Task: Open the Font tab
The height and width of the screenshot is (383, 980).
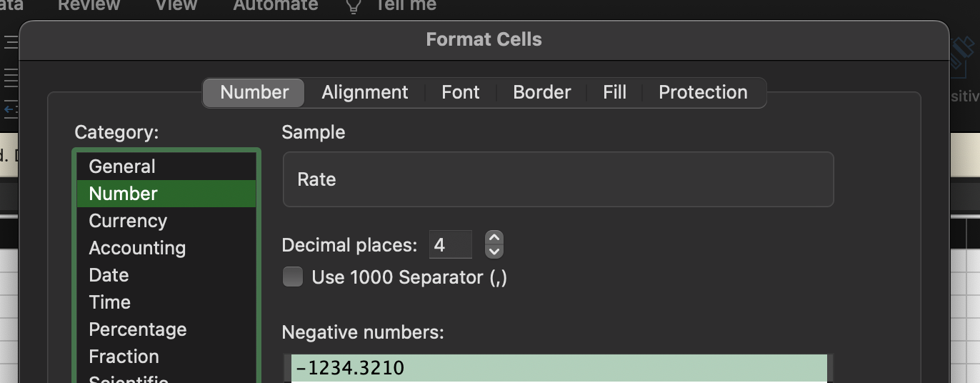Action: 460,92
